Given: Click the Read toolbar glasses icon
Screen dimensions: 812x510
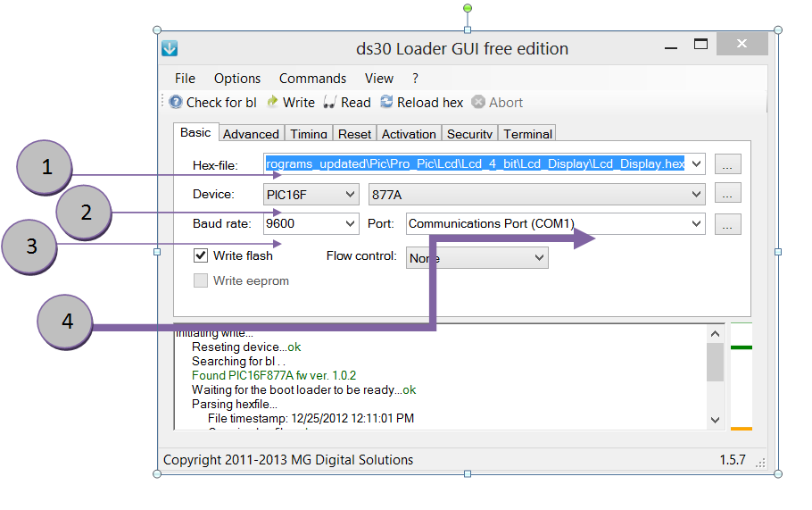Looking at the screenshot, I should coord(330,102).
